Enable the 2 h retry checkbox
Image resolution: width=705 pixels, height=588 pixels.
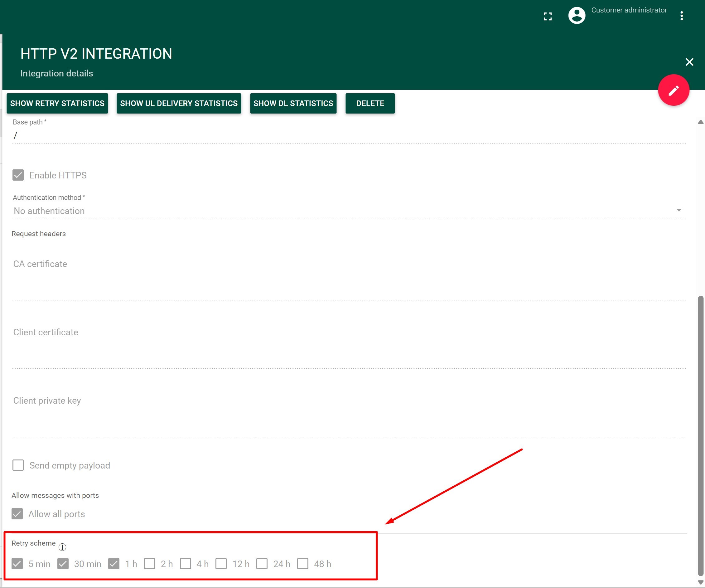point(150,564)
